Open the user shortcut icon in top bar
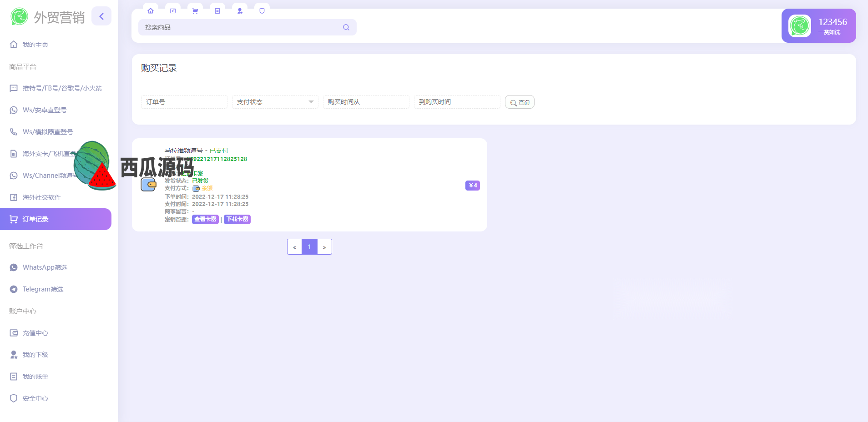868x422 pixels. pos(240,11)
